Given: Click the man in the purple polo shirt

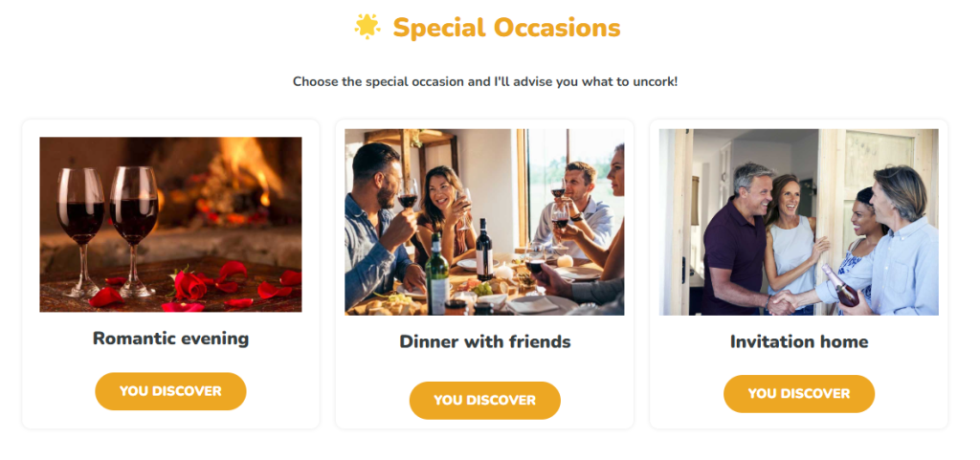Looking at the screenshot, I should pos(735,239).
